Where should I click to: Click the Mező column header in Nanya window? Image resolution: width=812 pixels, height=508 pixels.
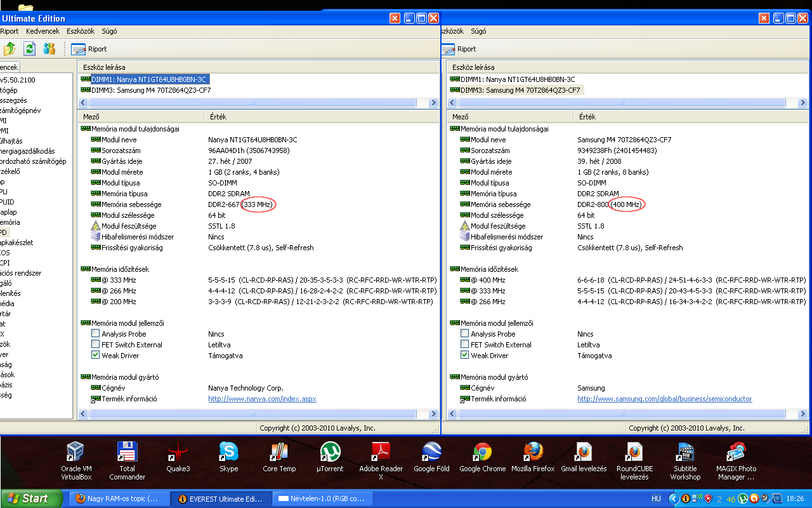(140, 117)
